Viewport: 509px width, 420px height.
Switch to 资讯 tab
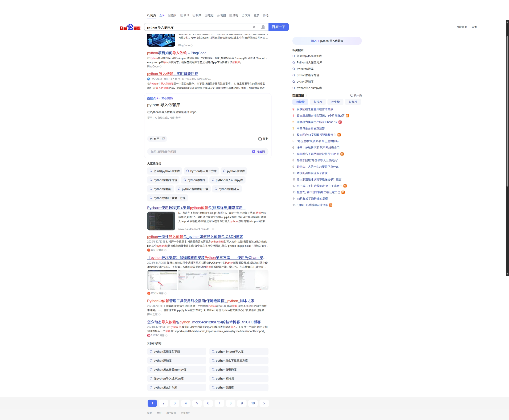coord(185,16)
